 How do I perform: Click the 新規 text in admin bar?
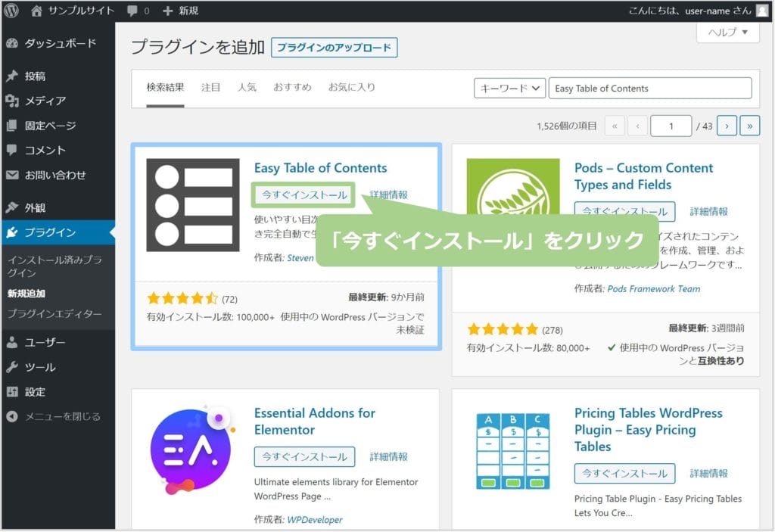coord(188,11)
